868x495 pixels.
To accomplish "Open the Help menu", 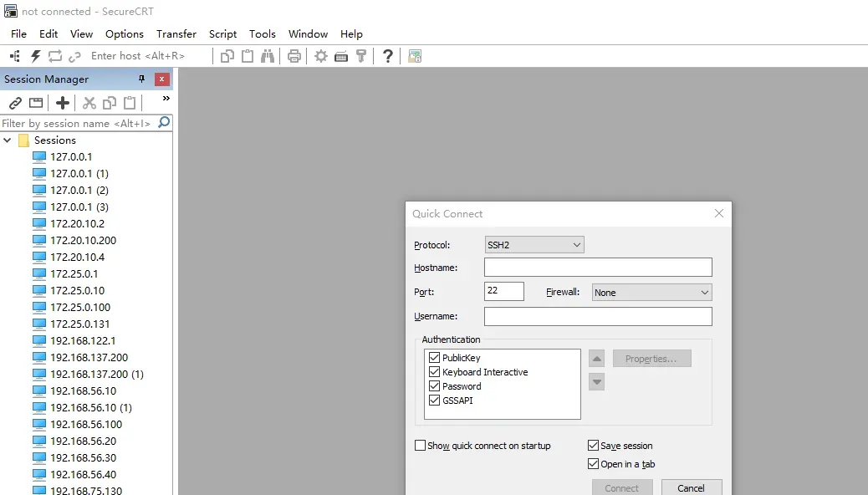I will coord(351,33).
